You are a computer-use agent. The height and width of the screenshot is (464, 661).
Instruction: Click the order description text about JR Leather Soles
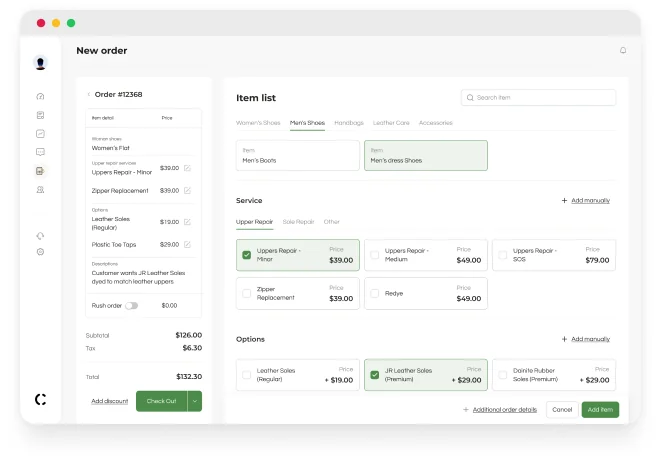[138, 277]
